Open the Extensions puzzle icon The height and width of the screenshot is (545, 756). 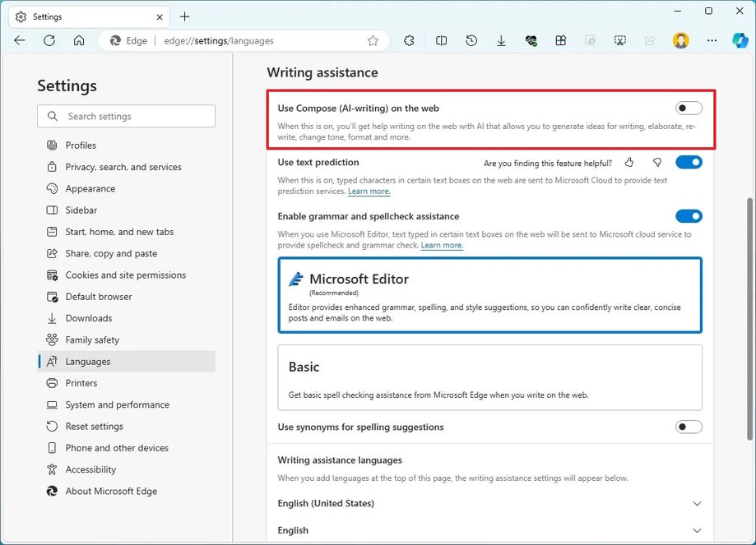click(409, 40)
